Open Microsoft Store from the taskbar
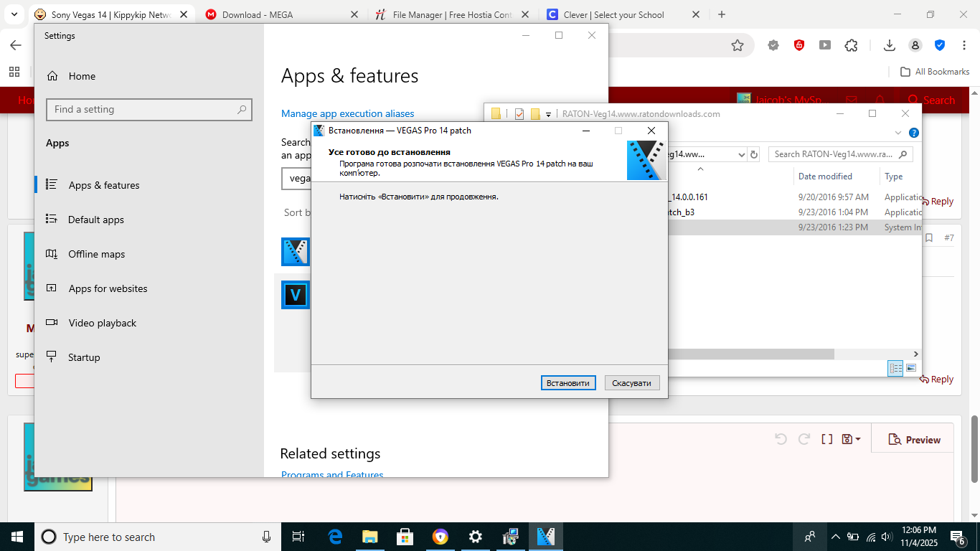The image size is (980, 551). [x=405, y=537]
